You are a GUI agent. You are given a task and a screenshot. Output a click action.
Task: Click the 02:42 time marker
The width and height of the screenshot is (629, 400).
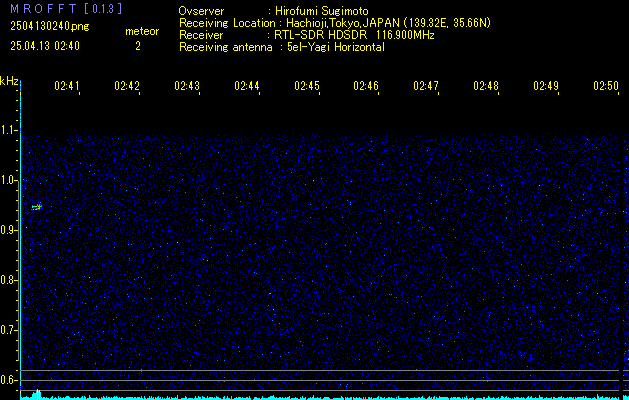(127, 86)
